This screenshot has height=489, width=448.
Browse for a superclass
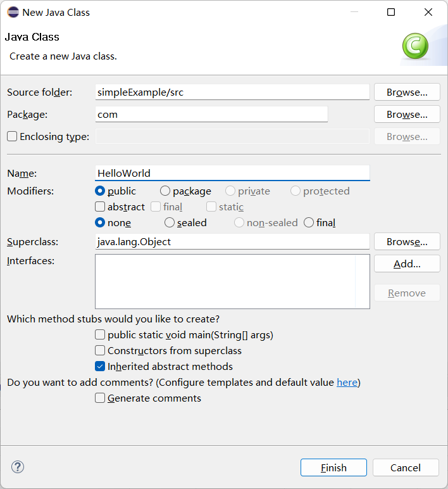407,241
